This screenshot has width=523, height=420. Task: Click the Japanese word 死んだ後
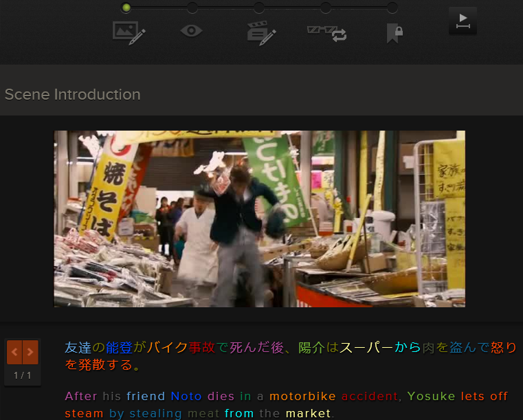[256, 348]
